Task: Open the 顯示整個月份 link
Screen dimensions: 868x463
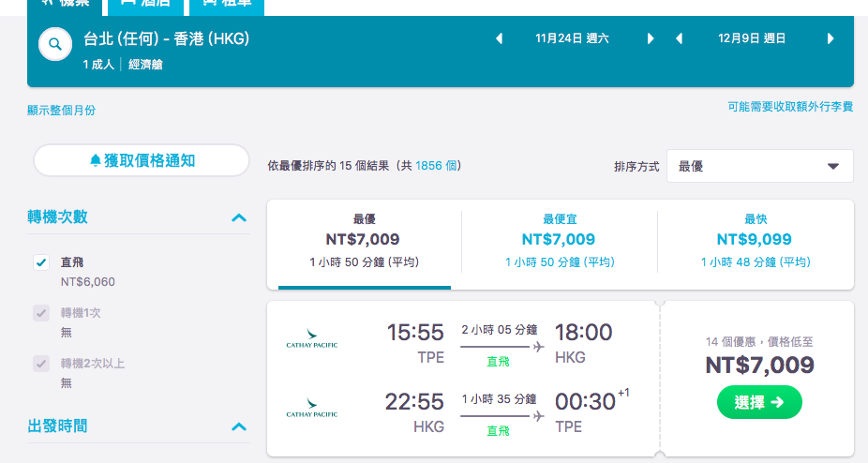Action: click(x=62, y=111)
